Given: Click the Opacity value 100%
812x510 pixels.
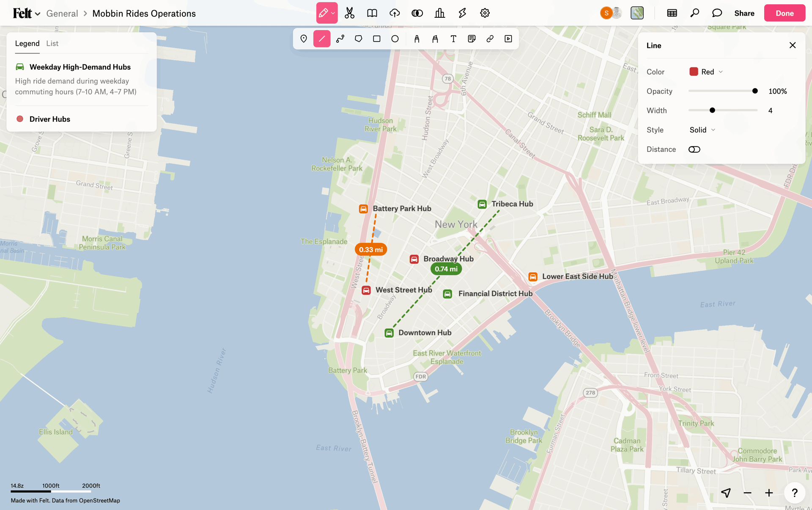Looking at the screenshot, I should coord(778,91).
